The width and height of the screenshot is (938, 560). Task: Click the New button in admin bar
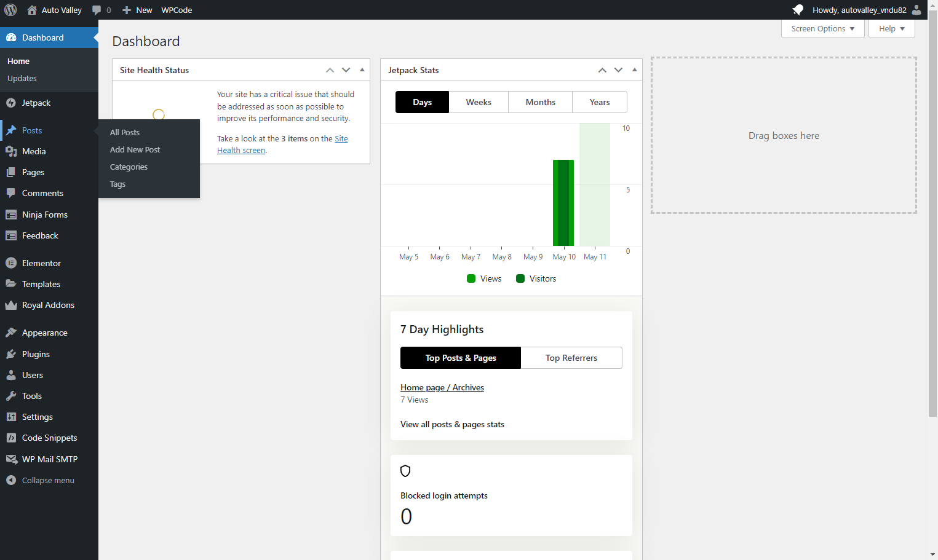[137, 10]
